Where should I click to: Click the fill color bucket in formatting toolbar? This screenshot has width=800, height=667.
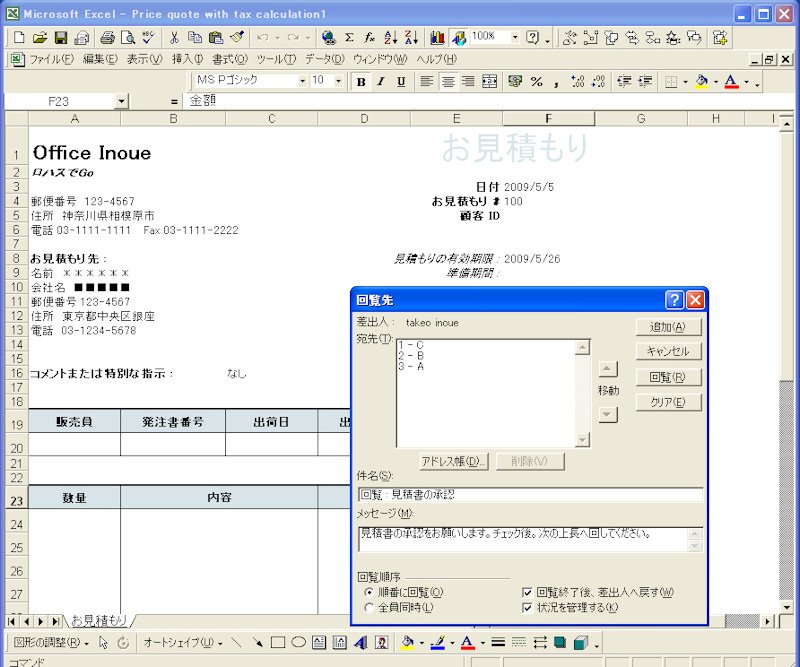click(x=702, y=82)
